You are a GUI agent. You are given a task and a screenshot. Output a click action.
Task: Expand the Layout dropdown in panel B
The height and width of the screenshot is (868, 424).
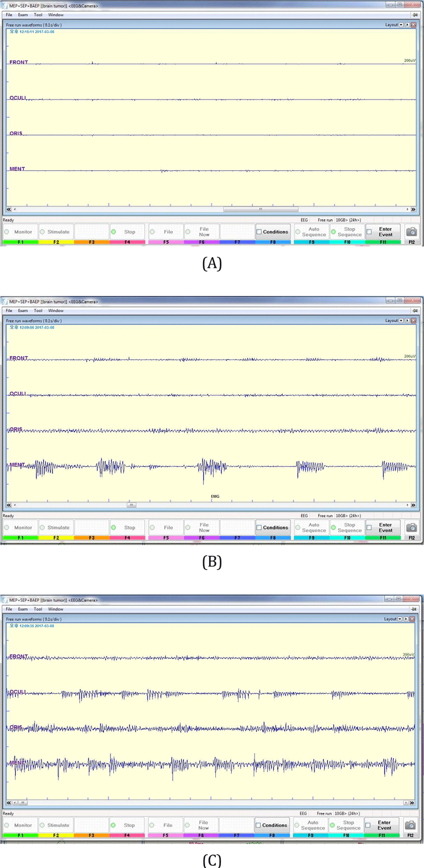pyautogui.click(x=401, y=321)
